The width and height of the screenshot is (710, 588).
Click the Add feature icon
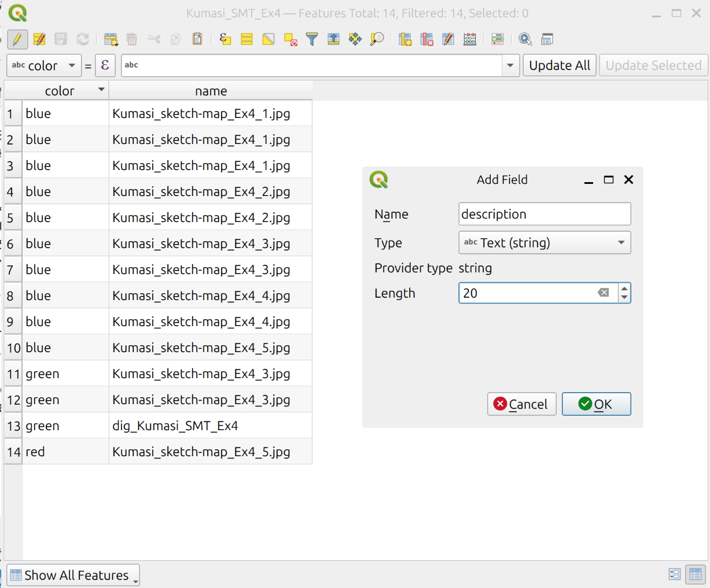(111, 39)
